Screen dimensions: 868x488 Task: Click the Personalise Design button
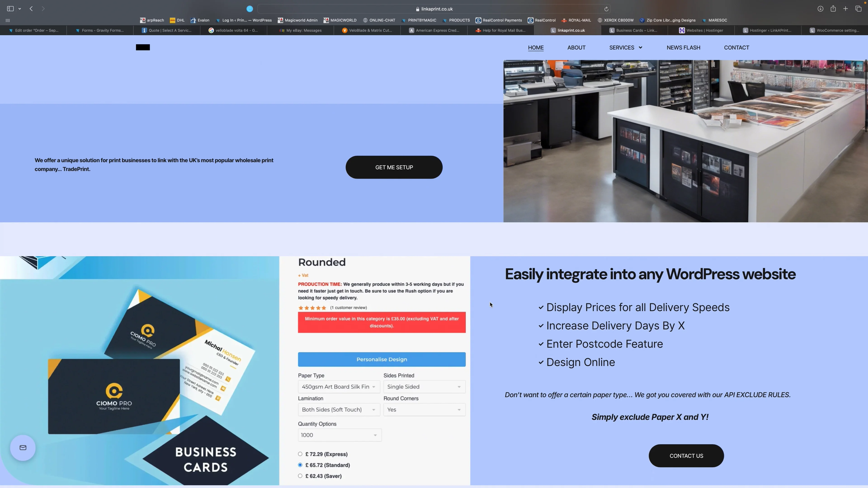[381, 359]
